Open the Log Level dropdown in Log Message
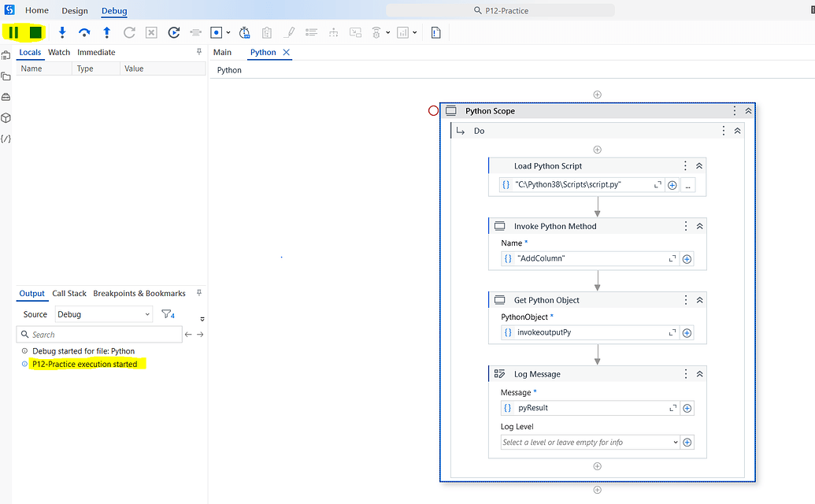This screenshot has height=504, width=815. (x=676, y=442)
